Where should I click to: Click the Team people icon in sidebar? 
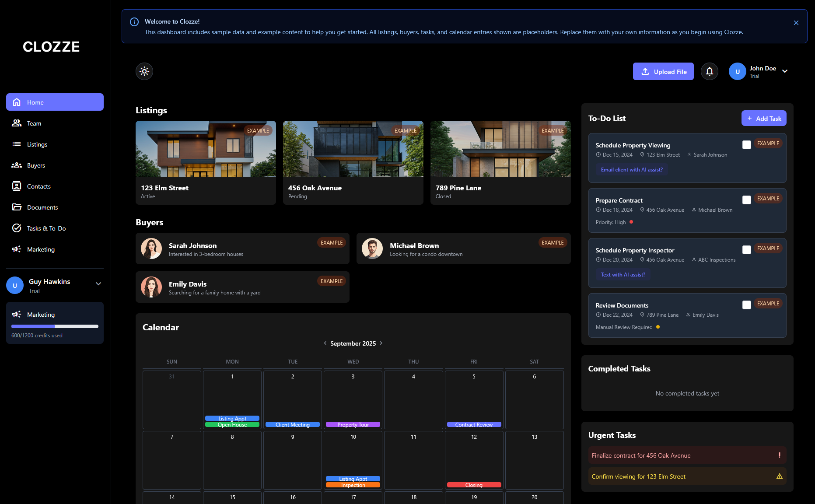pyautogui.click(x=17, y=123)
